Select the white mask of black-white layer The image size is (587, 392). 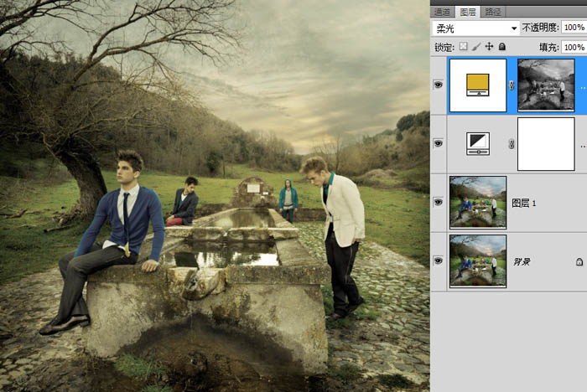[546, 144]
